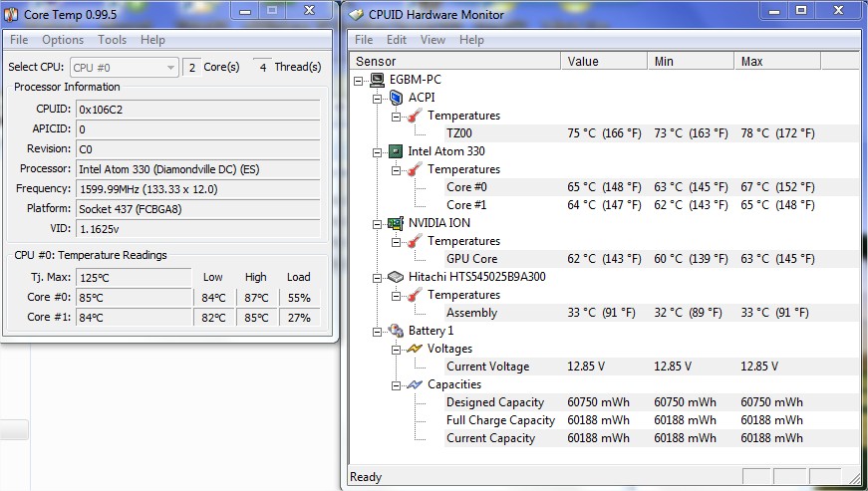Click the Platform field Socket 437
This screenshot has height=491, width=868.
197,209
